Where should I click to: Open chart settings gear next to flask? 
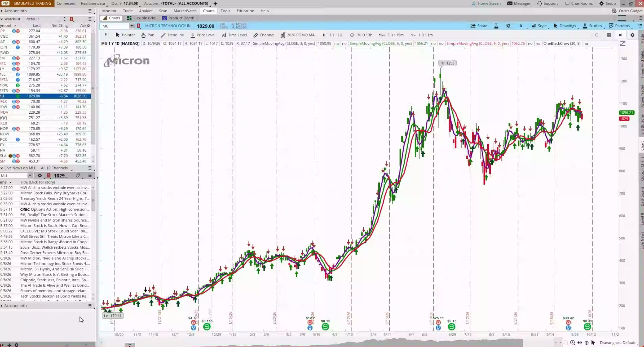(508, 26)
